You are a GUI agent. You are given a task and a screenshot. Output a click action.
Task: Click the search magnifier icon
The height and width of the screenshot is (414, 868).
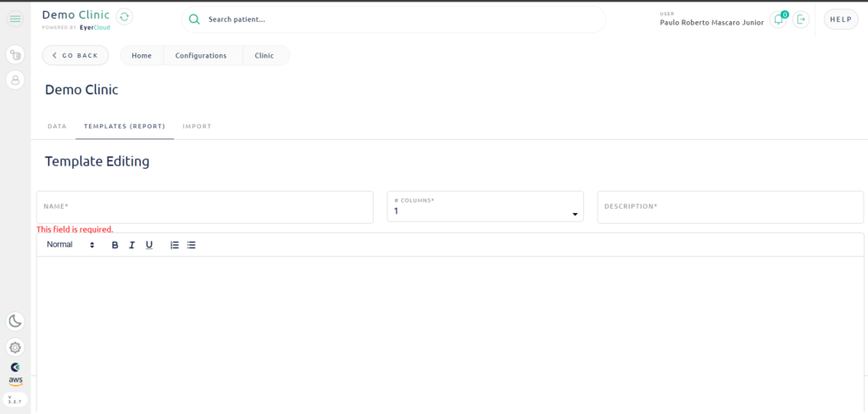coord(194,20)
